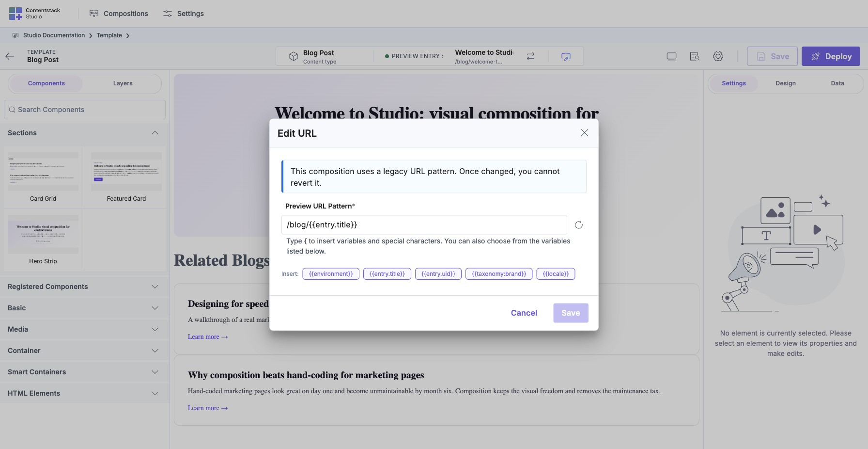The width and height of the screenshot is (868, 449).
Task: Click the Save button in the top toolbar
Action: (x=773, y=56)
